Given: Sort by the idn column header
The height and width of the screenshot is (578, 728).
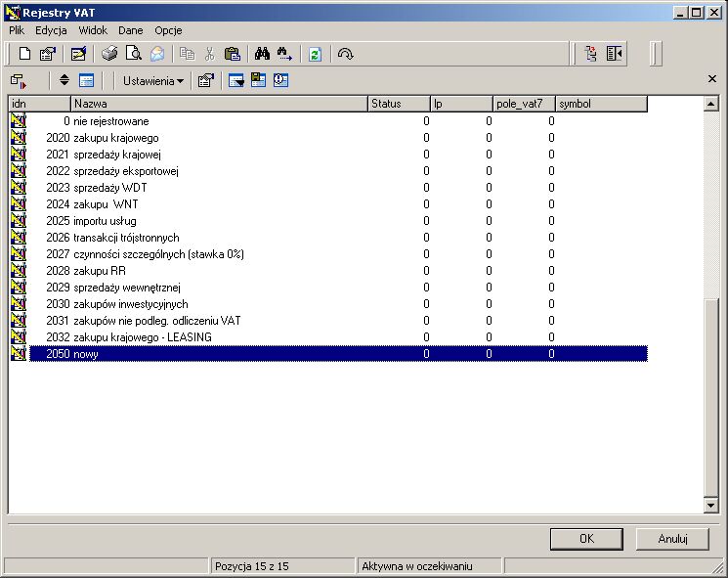Looking at the screenshot, I should [x=39, y=104].
